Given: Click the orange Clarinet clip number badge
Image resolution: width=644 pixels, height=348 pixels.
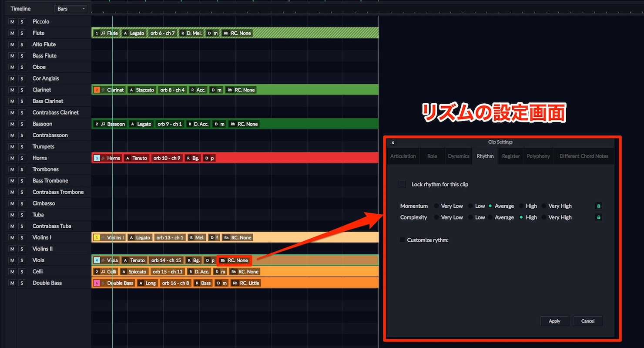Looking at the screenshot, I should [97, 90].
